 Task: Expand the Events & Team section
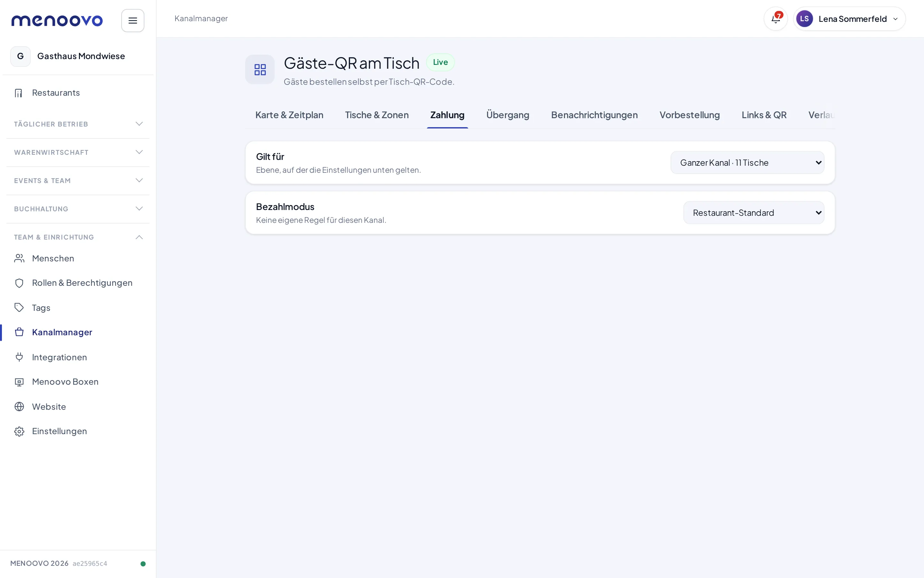coord(78,181)
